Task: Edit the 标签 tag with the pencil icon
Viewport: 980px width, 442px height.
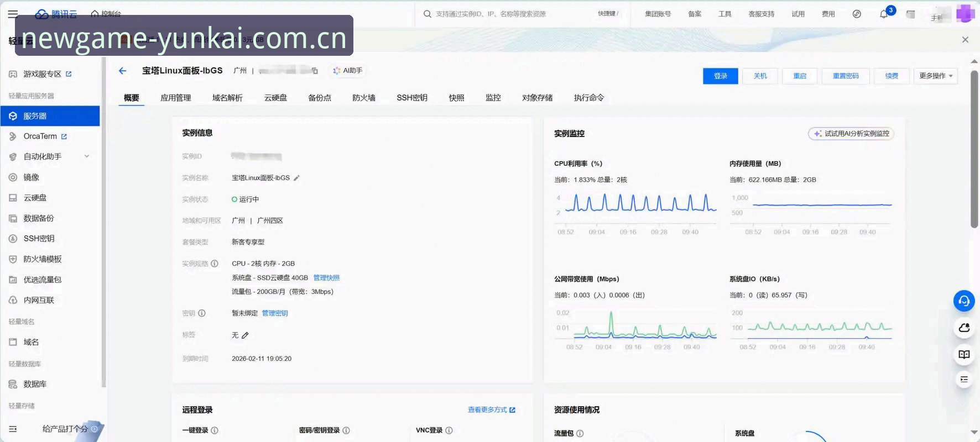Action: pos(245,335)
